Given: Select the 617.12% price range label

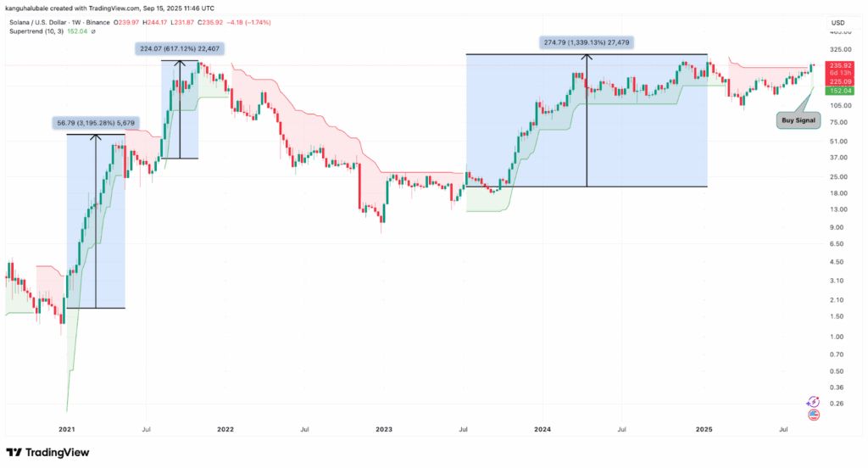Looking at the screenshot, I should pos(179,49).
